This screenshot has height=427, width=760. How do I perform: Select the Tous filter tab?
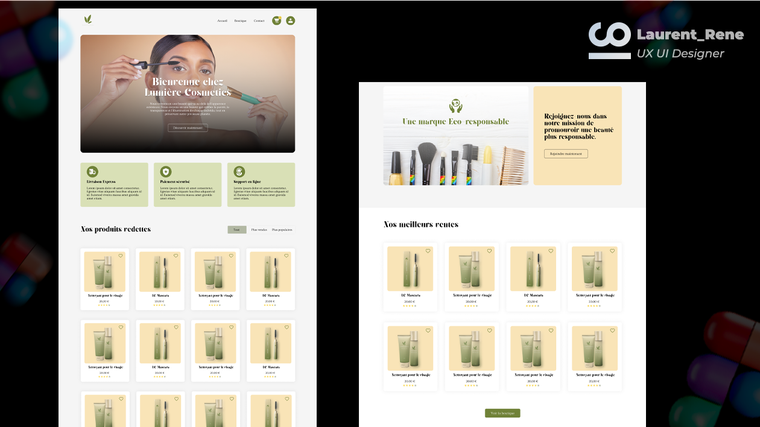click(237, 230)
